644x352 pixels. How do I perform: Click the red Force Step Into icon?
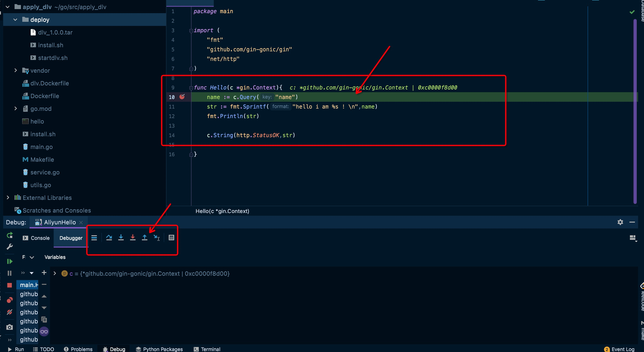pos(133,237)
